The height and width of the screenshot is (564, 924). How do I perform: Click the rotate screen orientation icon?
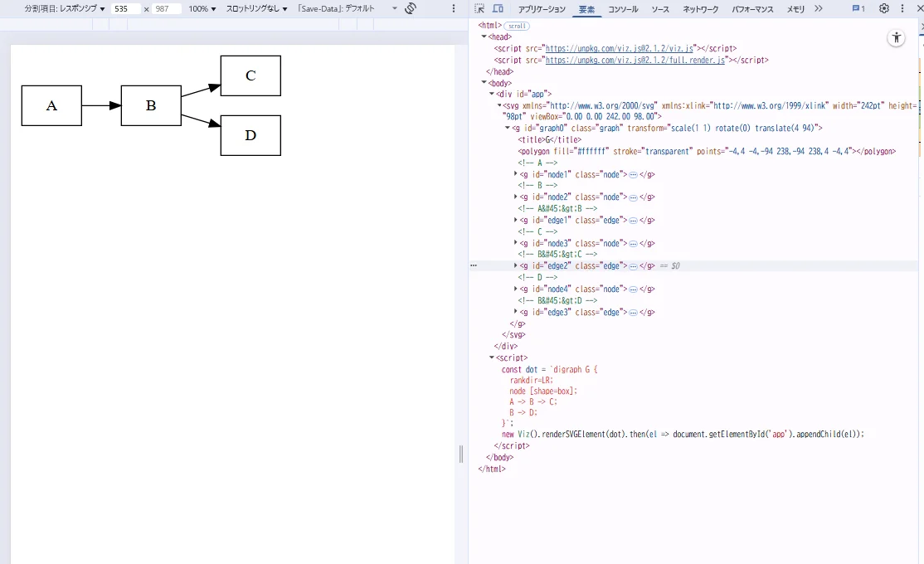[411, 8]
